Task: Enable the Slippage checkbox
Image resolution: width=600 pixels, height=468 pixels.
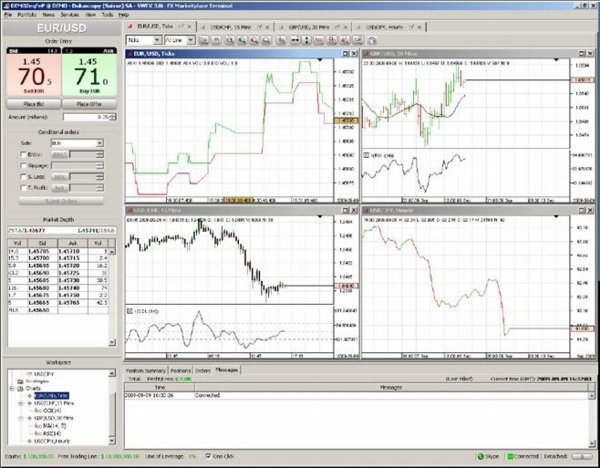Action: 23,166
